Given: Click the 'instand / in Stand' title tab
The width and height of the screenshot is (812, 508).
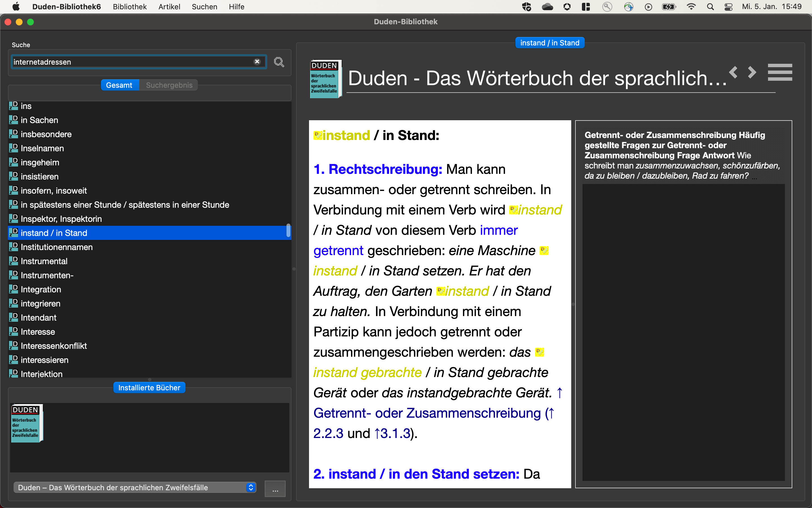Looking at the screenshot, I should click(x=550, y=43).
